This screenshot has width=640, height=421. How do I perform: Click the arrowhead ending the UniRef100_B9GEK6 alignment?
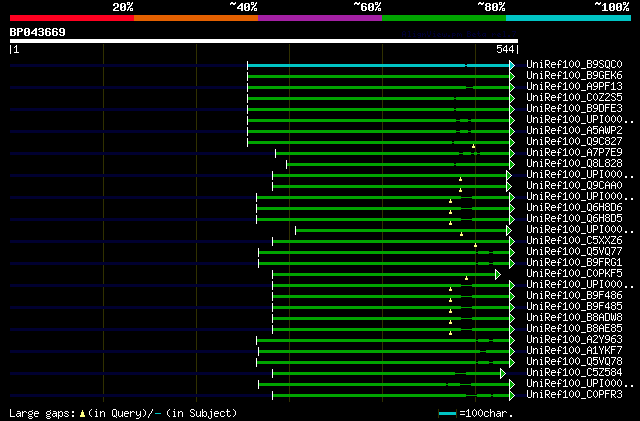512,76
